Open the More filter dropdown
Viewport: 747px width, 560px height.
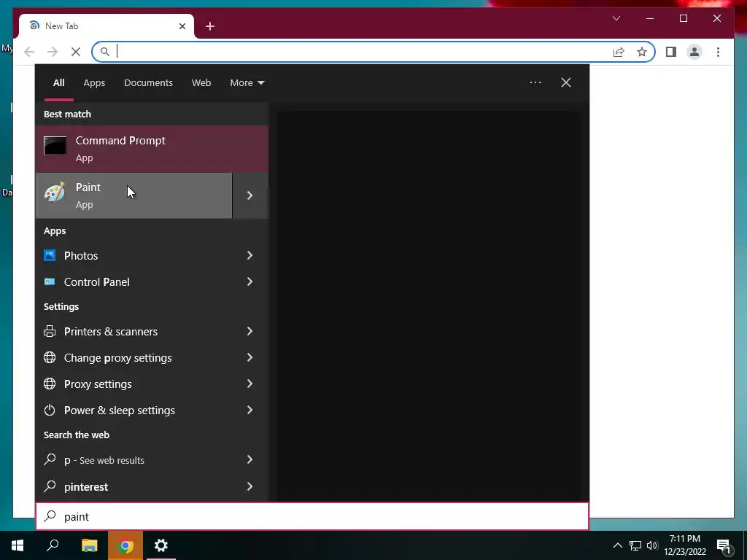click(247, 83)
